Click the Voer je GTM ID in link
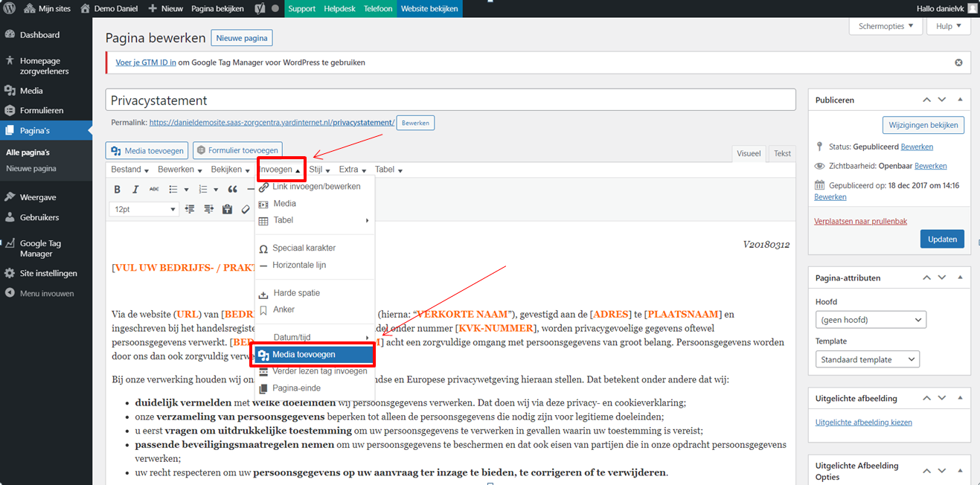The height and width of the screenshot is (485, 980). tap(146, 62)
